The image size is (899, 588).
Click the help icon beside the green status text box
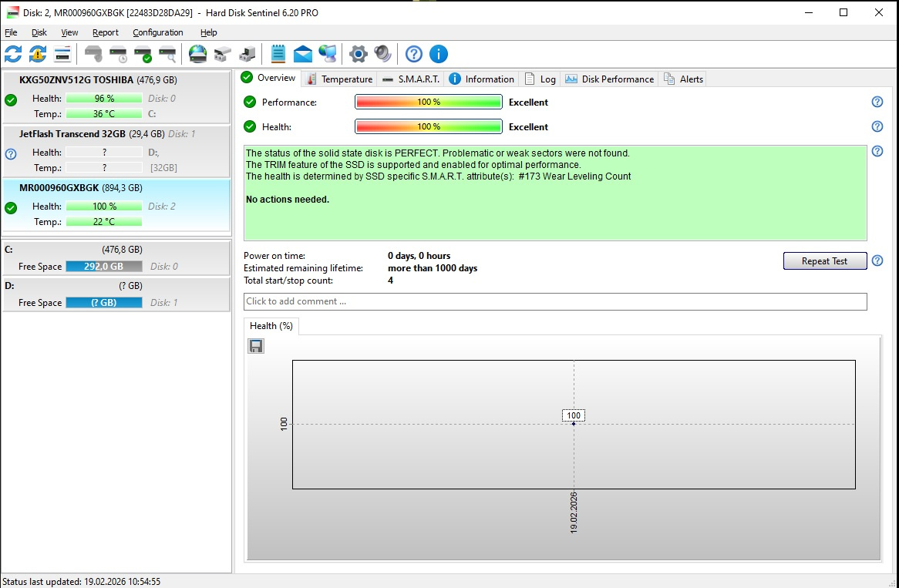877,151
